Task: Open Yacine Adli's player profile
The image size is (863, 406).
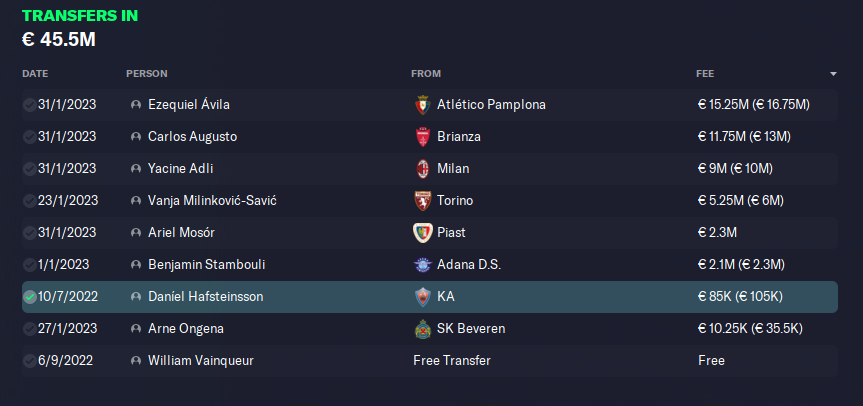Action: click(180, 169)
